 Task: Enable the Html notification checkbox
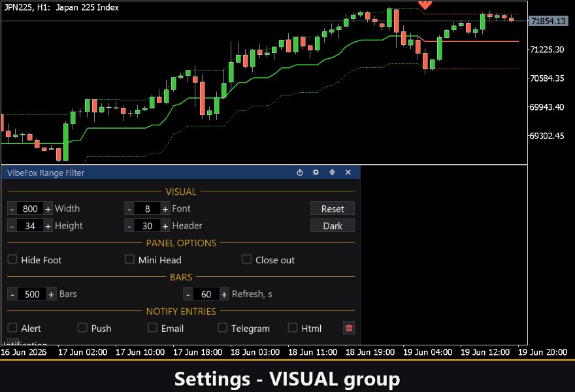[293, 327]
